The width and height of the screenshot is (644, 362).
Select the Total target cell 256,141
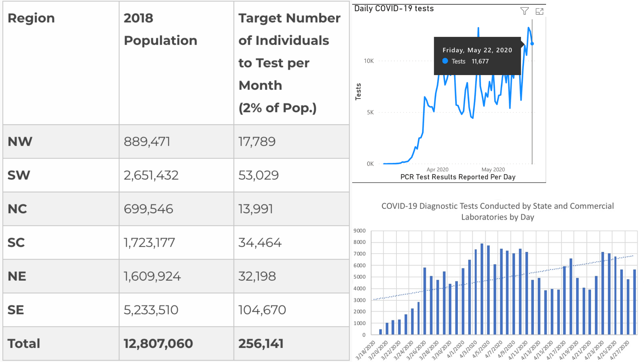coord(261,344)
